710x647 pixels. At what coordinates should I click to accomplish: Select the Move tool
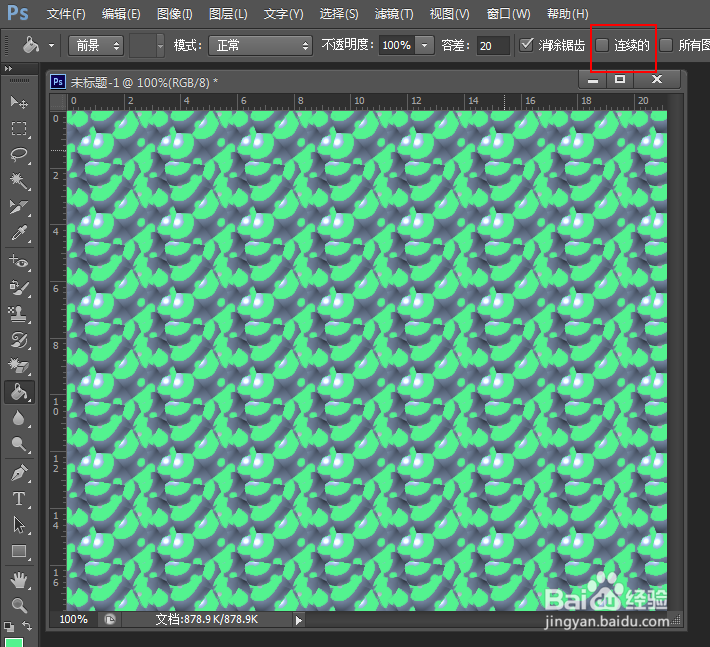coord(19,102)
